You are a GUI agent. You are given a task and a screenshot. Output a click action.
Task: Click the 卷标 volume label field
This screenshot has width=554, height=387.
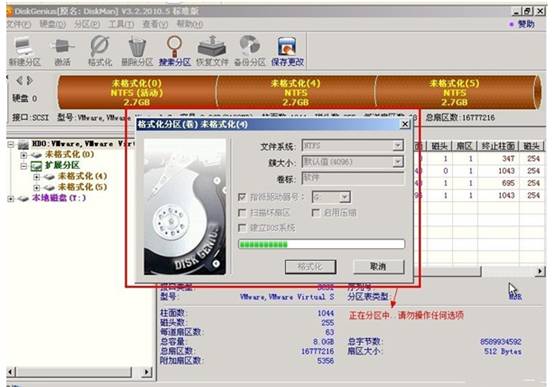point(353,178)
